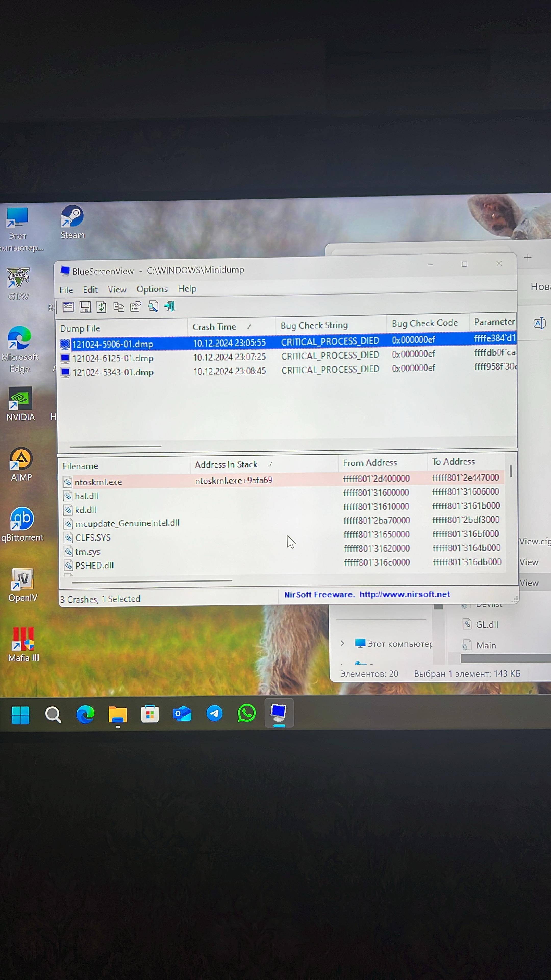Image resolution: width=551 pixels, height=980 pixels.
Task: Open Outlook from the taskbar
Action: coord(182,714)
